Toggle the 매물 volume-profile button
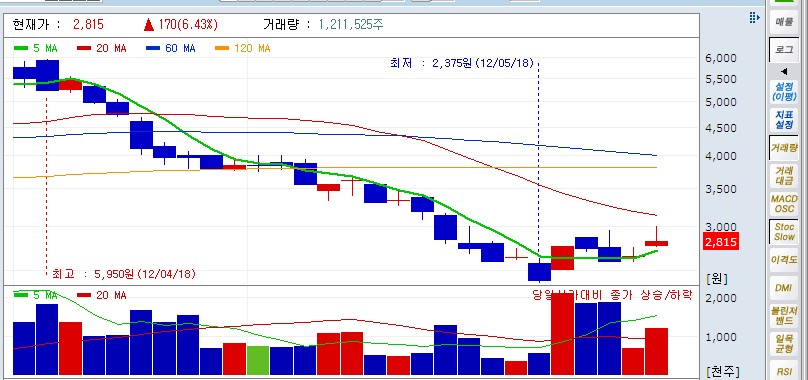This screenshot has height=380, width=808. coord(784,22)
